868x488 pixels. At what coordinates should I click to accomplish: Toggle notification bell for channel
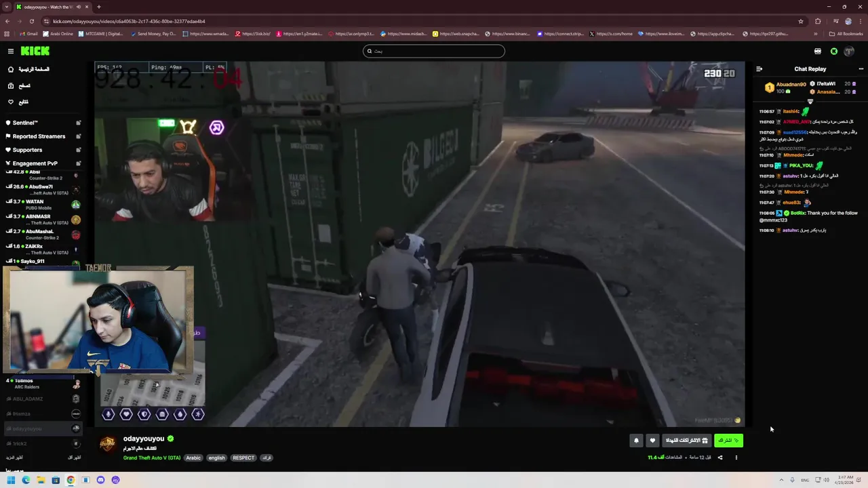pos(636,441)
